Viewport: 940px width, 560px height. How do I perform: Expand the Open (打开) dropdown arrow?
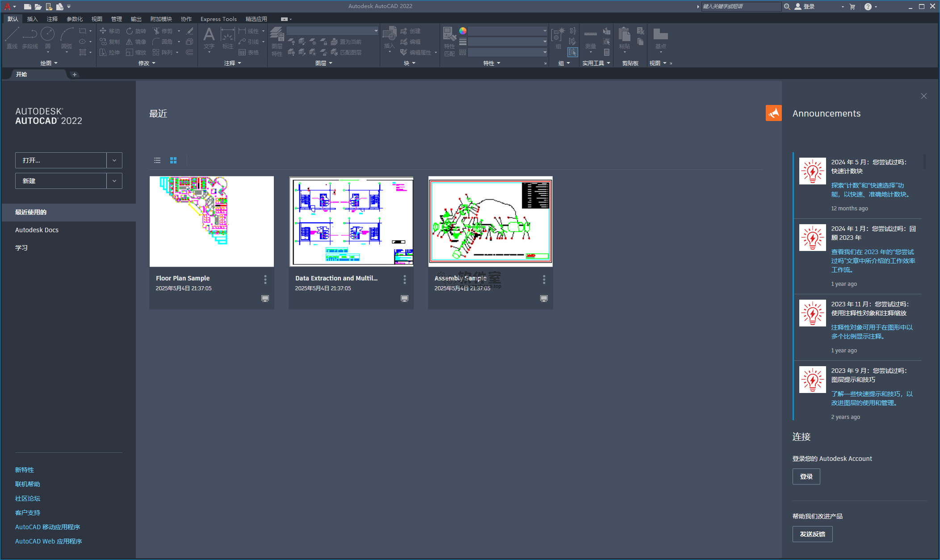(x=114, y=160)
